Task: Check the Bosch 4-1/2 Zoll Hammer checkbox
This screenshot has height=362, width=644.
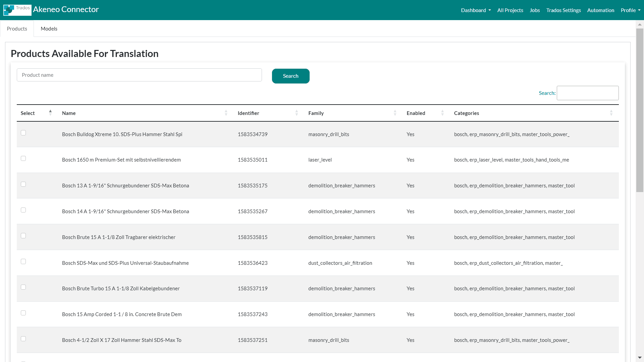Action: click(23, 339)
